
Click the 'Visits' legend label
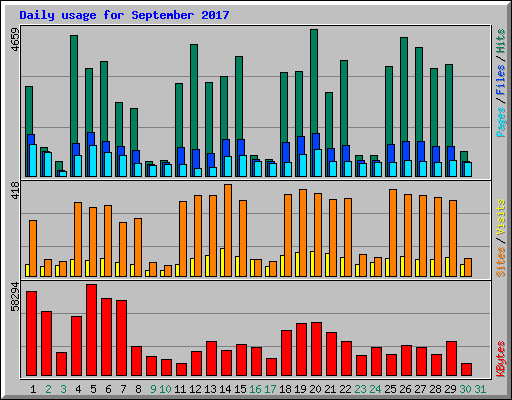501,217
